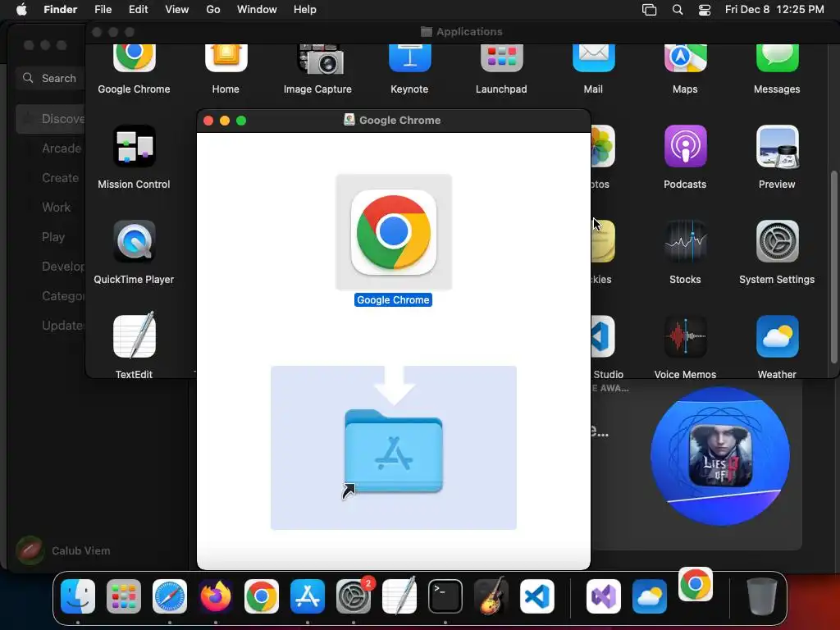Open File menu in menu bar
Screen dimensions: 840x630
[x=103, y=10]
